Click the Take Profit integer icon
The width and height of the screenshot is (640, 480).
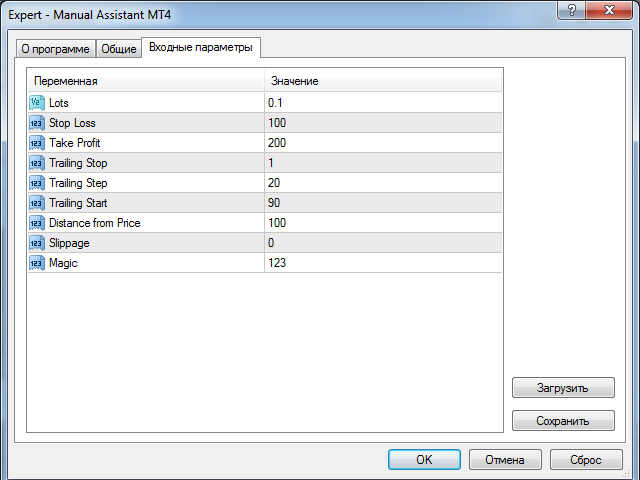(37, 143)
